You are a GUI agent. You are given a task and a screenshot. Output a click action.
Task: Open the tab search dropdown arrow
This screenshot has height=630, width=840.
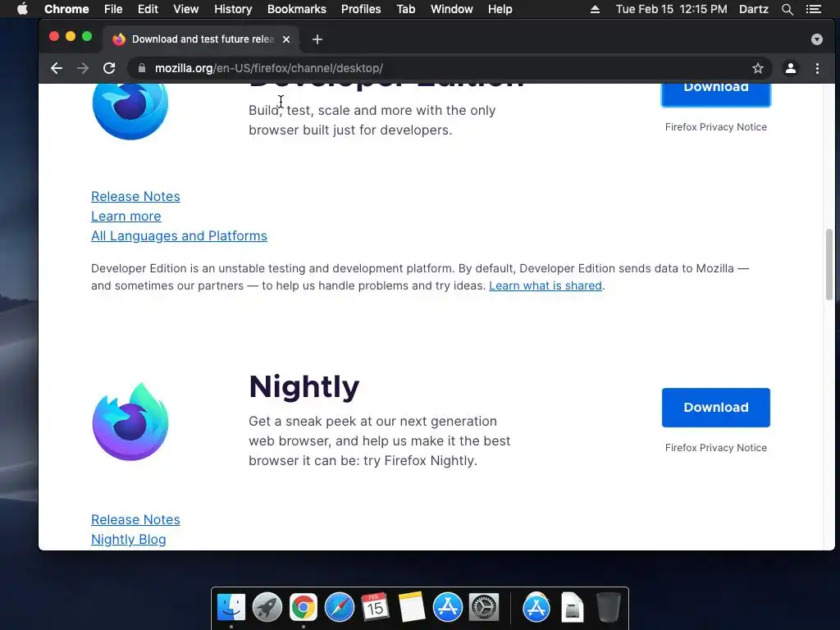tap(816, 39)
